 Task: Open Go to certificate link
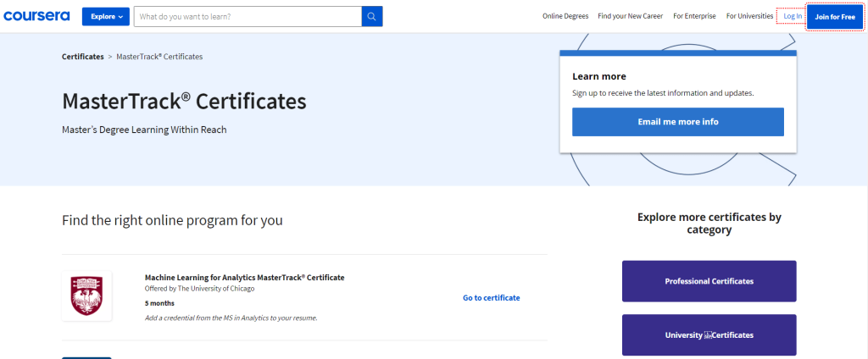pos(491,297)
